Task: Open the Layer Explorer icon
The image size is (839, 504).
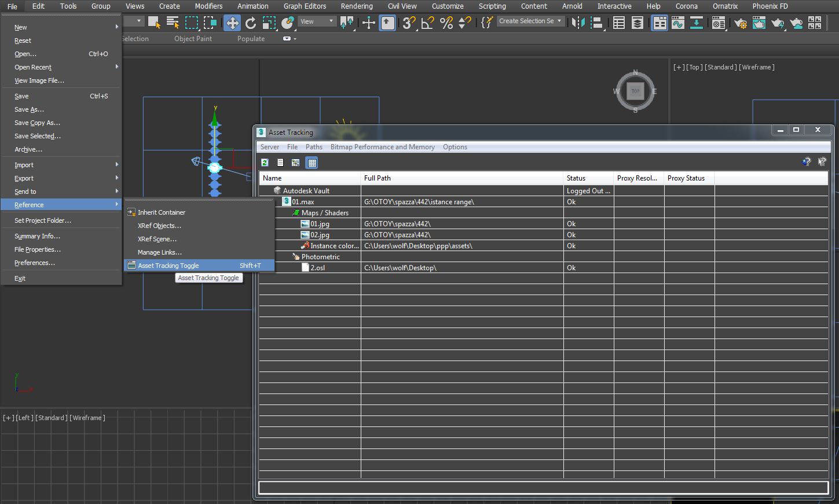Action: coord(637,23)
